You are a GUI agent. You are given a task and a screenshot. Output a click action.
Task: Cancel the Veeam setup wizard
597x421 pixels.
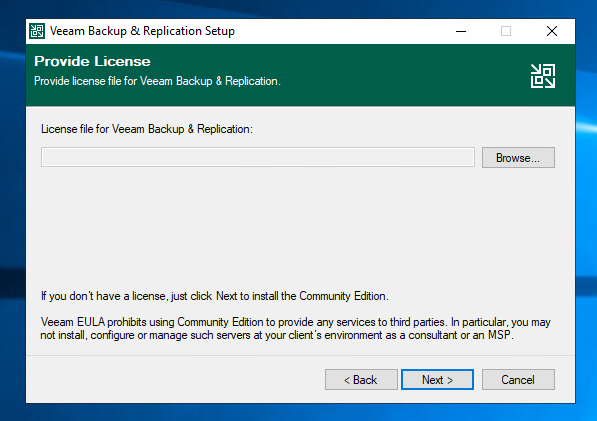518,380
